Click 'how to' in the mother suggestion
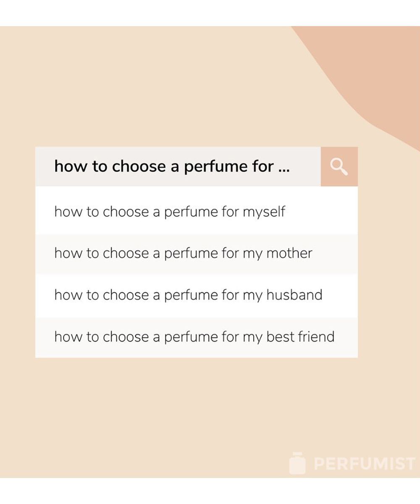Screen dimensions: 420x504 pyautogui.click(x=76, y=253)
